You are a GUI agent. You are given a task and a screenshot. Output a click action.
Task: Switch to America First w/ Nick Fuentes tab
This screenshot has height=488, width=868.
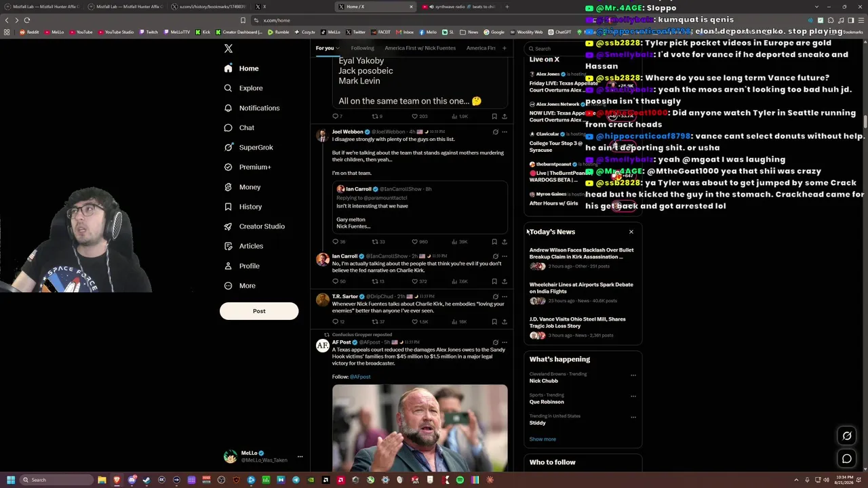(420, 48)
